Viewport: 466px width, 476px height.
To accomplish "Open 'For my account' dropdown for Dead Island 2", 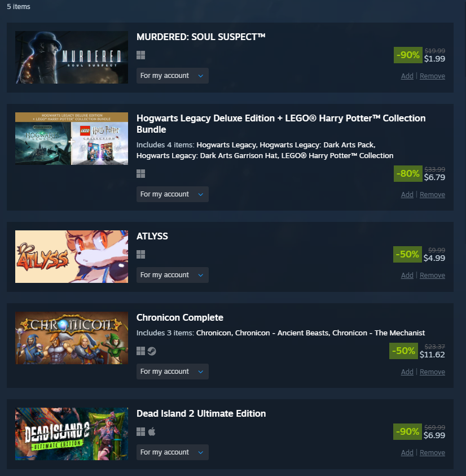I will pyautogui.click(x=172, y=452).
